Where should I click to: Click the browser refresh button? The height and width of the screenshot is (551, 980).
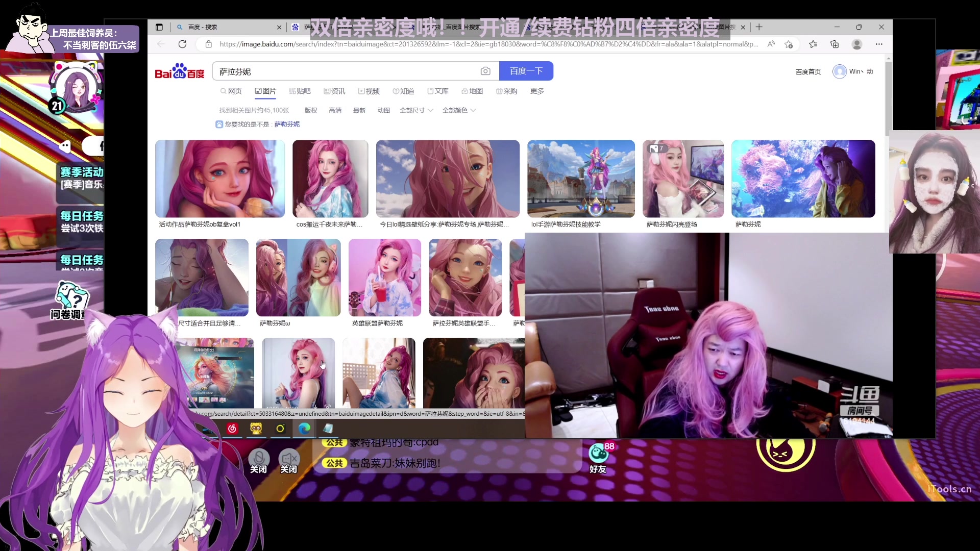tap(182, 44)
